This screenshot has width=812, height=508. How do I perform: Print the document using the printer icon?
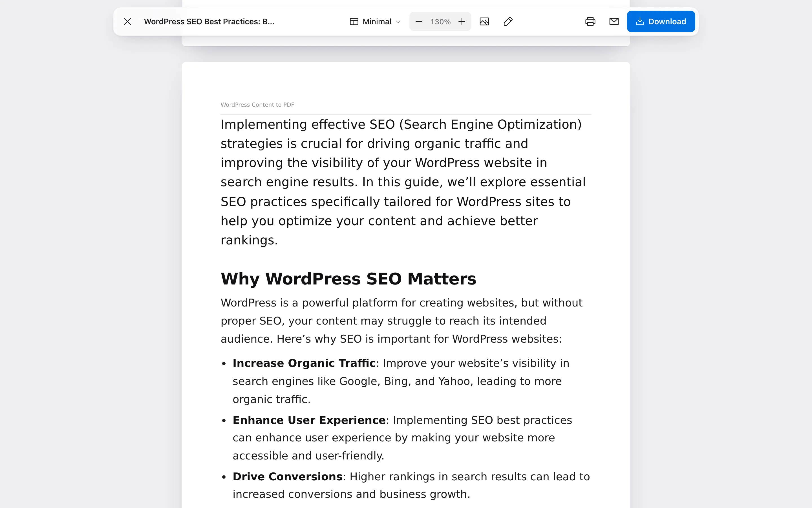pyautogui.click(x=590, y=21)
